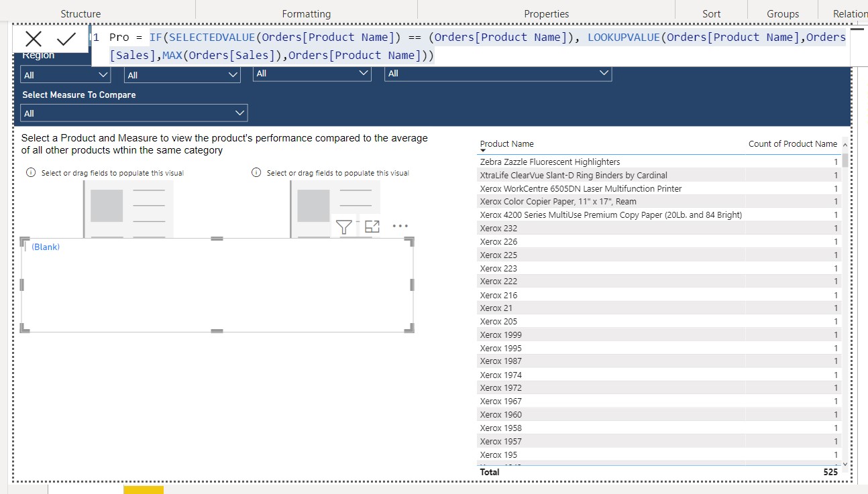Open the visual filter icon

pos(344,227)
